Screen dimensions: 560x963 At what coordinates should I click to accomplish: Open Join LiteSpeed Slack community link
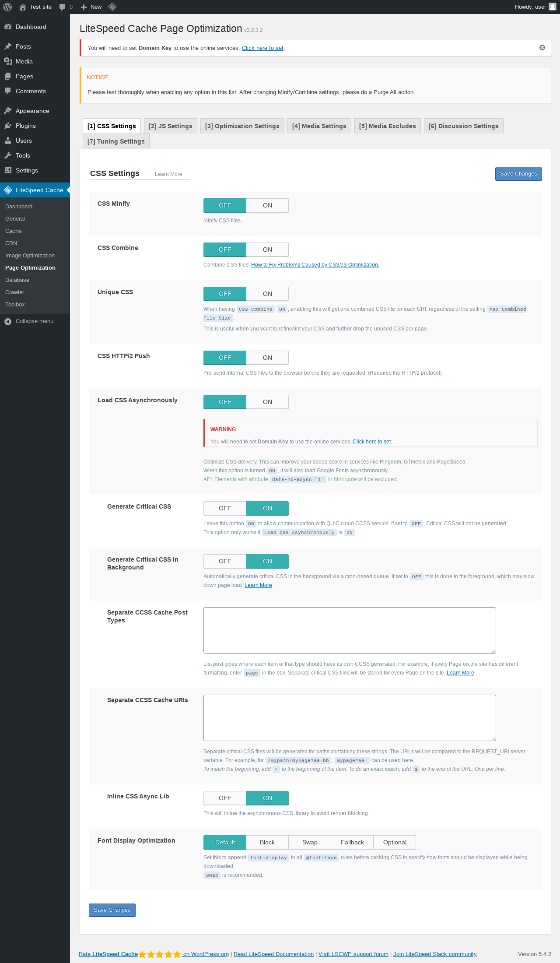pyautogui.click(x=435, y=954)
